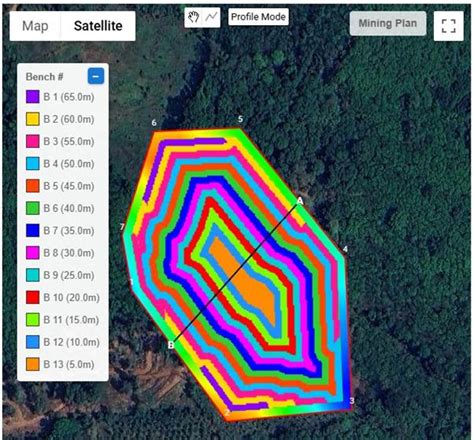Select legend text 'B 11 (15.0m)'
Viewport: 474px width, 440px height.
pyautogui.click(x=71, y=320)
